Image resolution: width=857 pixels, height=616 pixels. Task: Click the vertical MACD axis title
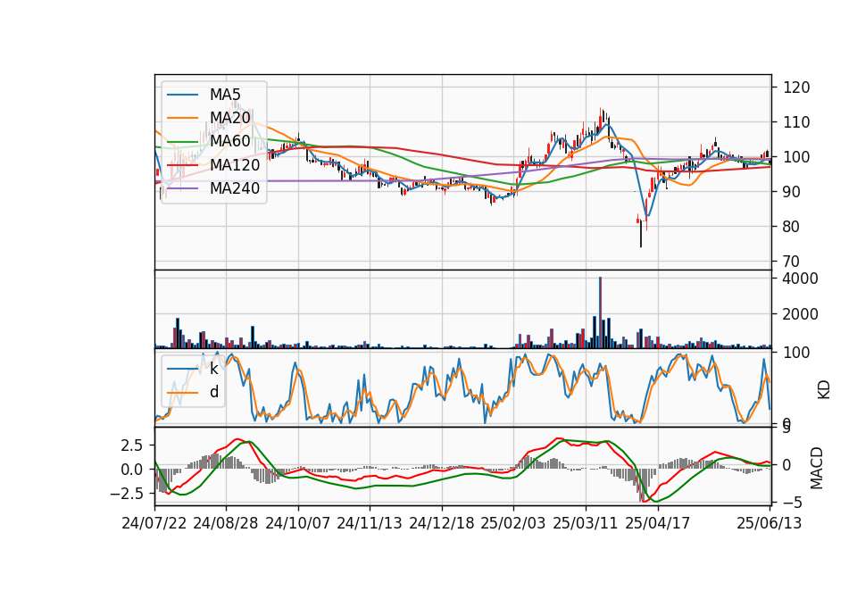click(817, 468)
